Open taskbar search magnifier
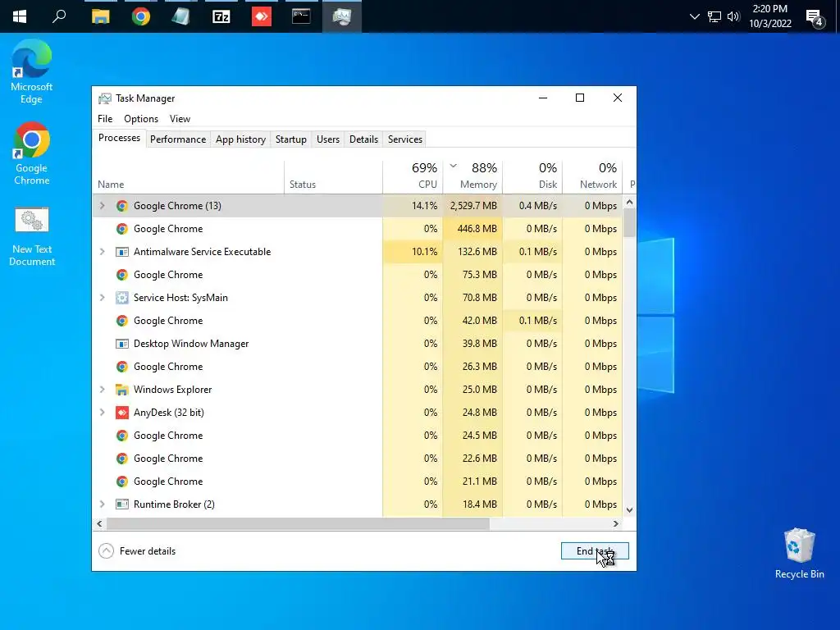Viewport: 840px width, 630px height. pyautogui.click(x=59, y=16)
